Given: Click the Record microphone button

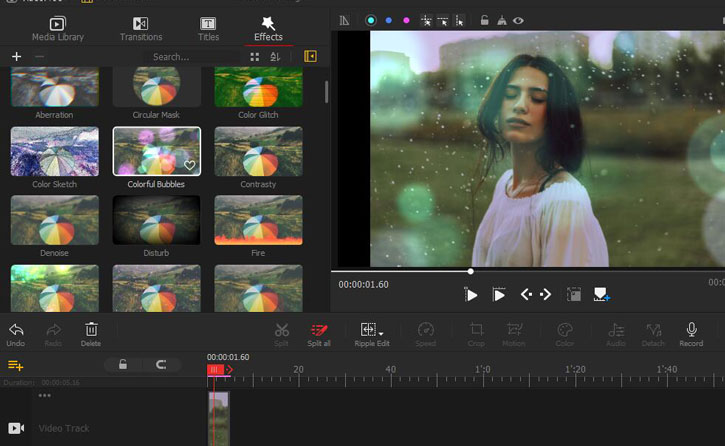Looking at the screenshot, I should (x=691, y=335).
